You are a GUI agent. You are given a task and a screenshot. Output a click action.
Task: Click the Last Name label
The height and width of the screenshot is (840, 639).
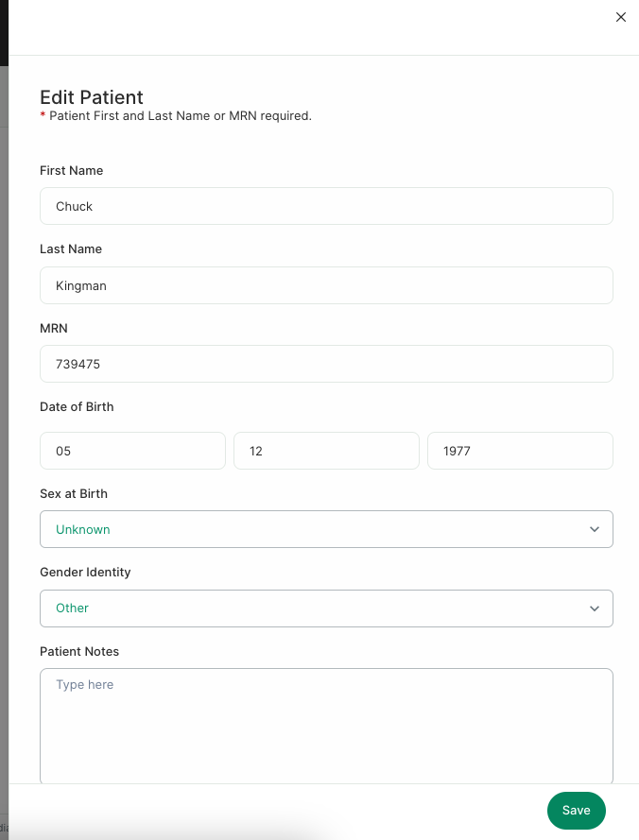(71, 249)
